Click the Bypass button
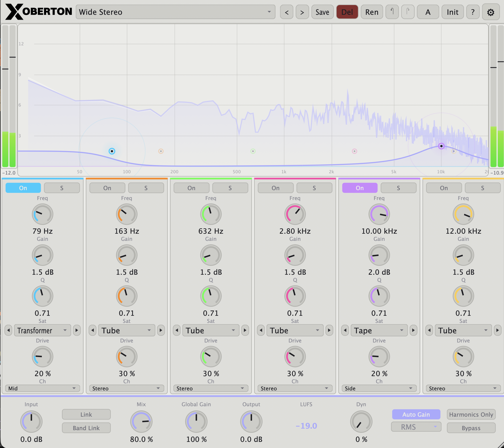The height and width of the screenshot is (448, 504). click(471, 428)
